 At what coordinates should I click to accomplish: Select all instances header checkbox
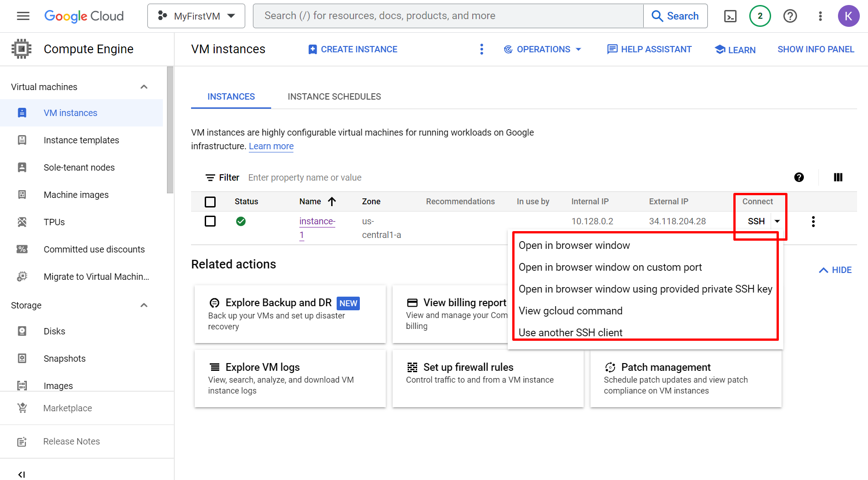point(210,202)
